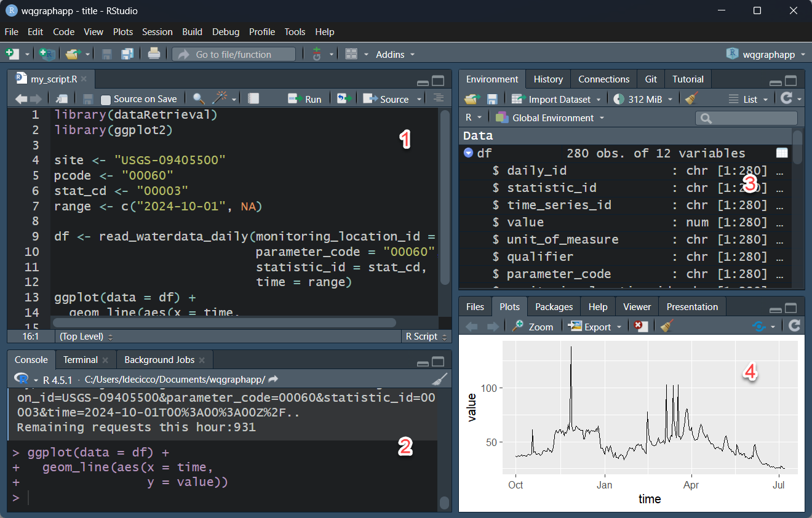This screenshot has height=518, width=812.
Task: Collapse the df data frame entry
Action: click(468, 153)
